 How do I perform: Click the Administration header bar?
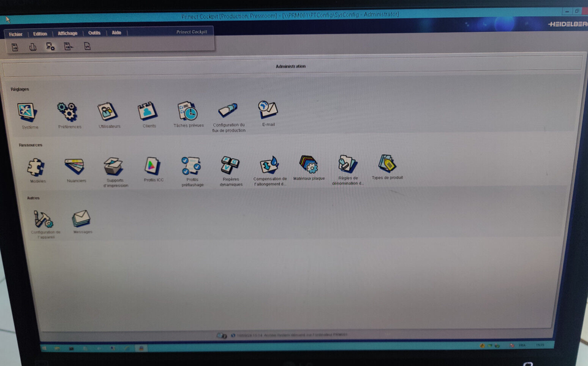coord(291,66)
